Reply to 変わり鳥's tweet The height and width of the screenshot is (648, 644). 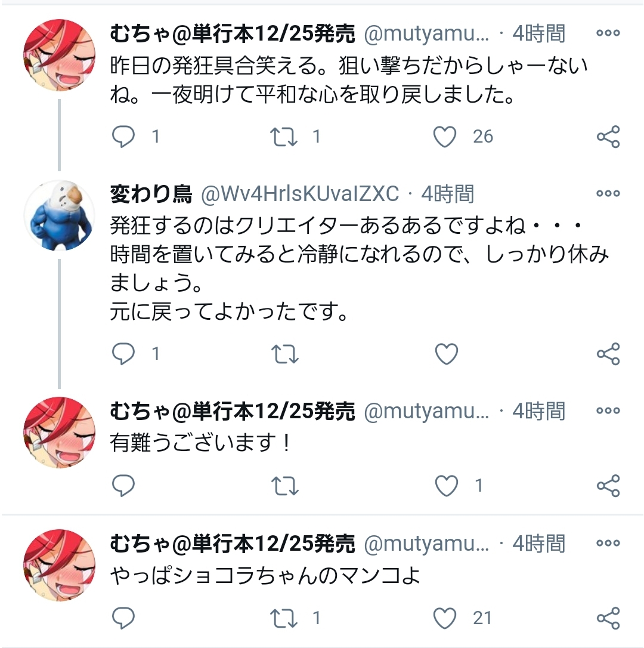click(x=123, y=354)
